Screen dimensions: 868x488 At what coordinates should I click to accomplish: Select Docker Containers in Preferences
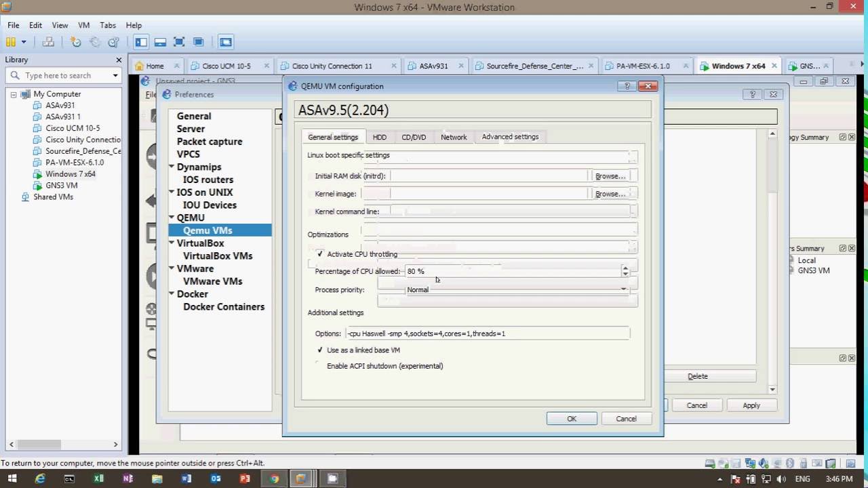tap(224, 306)
